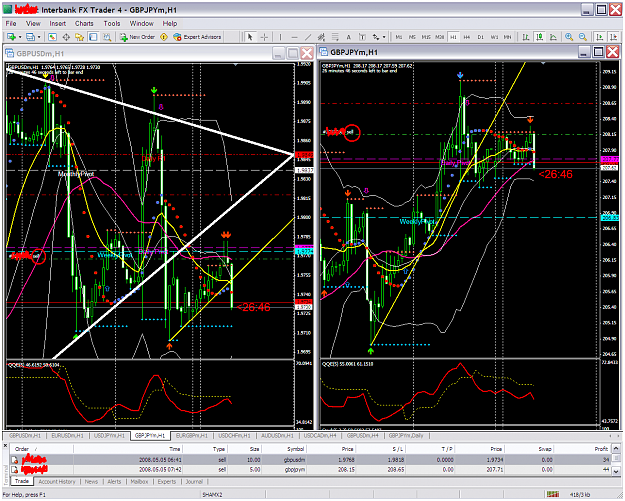Switch to M15 timeframe

point(426,37)
